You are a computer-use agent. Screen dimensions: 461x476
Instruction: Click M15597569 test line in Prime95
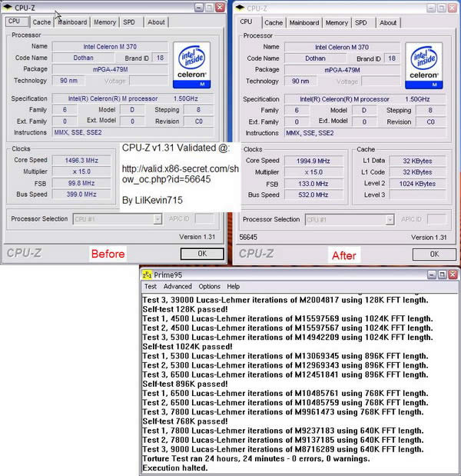(288, 318)
